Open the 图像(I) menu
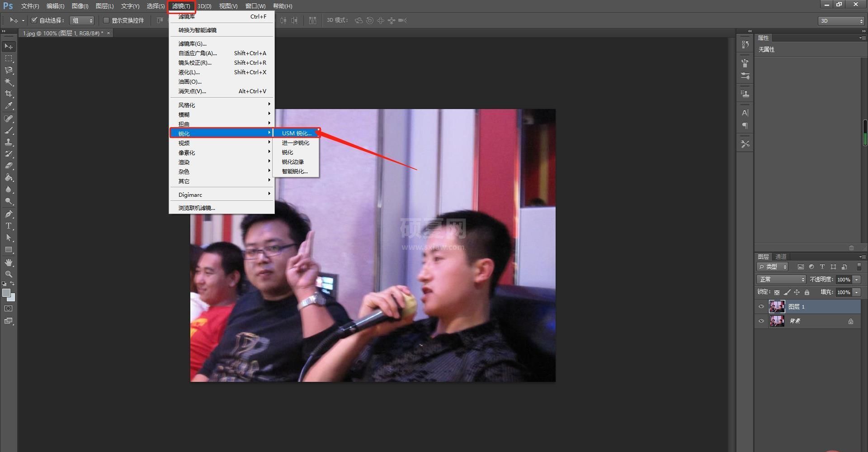 pos(80,6)
